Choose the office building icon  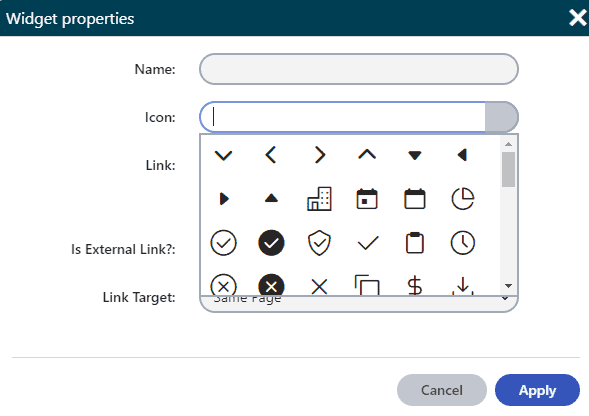coord(319,199)
